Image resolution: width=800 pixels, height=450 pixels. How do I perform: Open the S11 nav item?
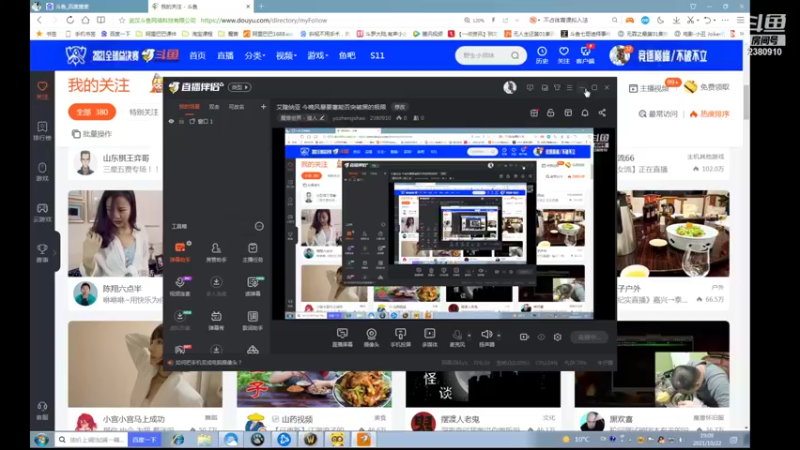coord(377,55)
